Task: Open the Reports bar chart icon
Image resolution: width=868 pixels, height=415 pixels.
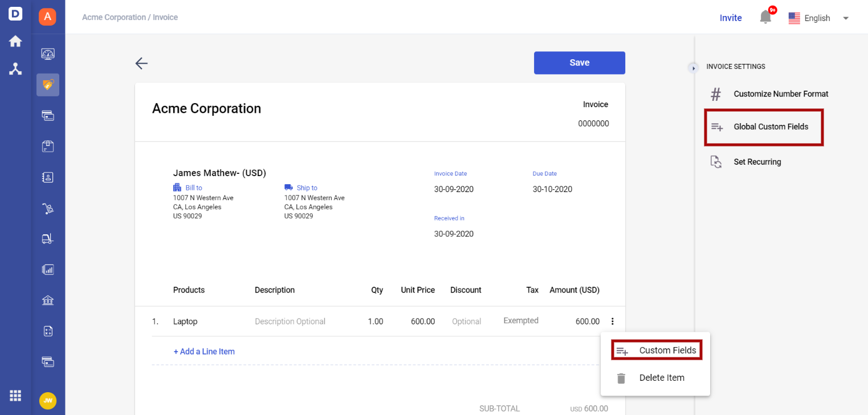Action: 48,270
